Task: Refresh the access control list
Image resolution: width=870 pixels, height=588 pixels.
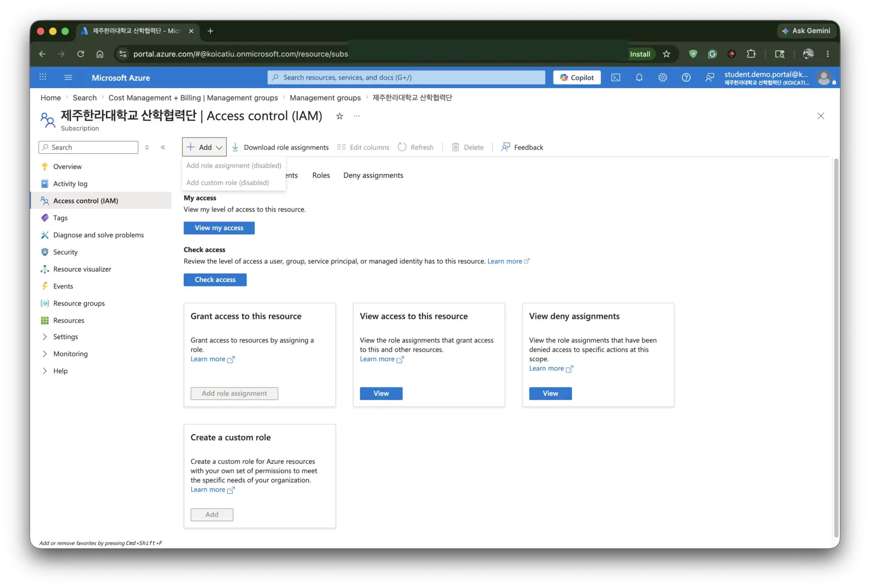Action: tap(416, 147)
